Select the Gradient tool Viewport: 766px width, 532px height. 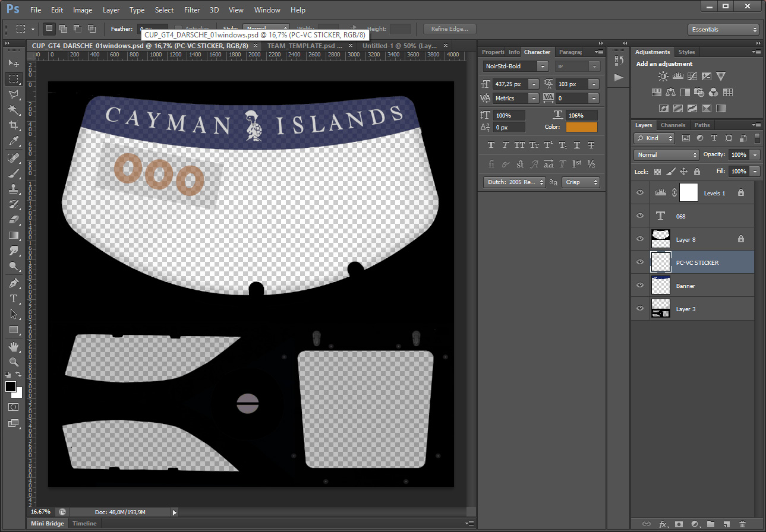(x=13, y=235)
